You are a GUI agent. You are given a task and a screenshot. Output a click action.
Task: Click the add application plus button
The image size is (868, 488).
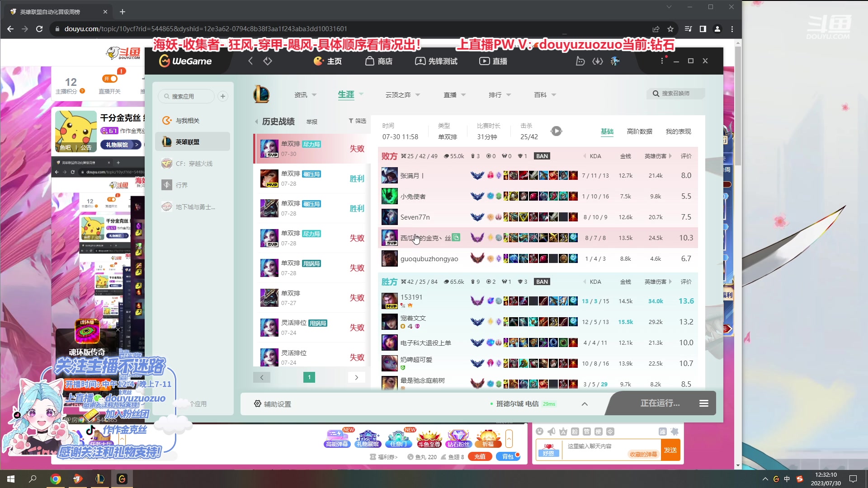pos(223,96)
